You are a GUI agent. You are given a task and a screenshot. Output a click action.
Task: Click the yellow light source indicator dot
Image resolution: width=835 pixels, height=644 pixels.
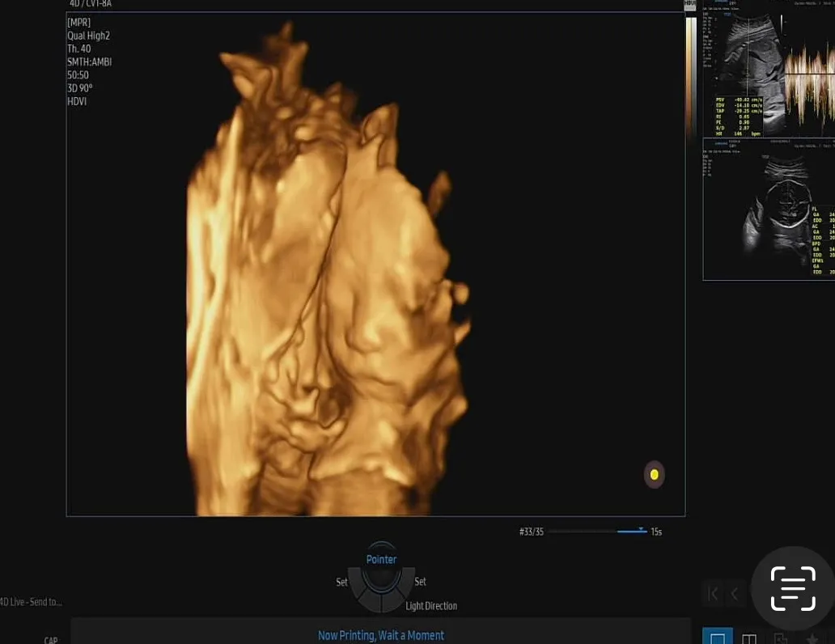coord(654,474)
